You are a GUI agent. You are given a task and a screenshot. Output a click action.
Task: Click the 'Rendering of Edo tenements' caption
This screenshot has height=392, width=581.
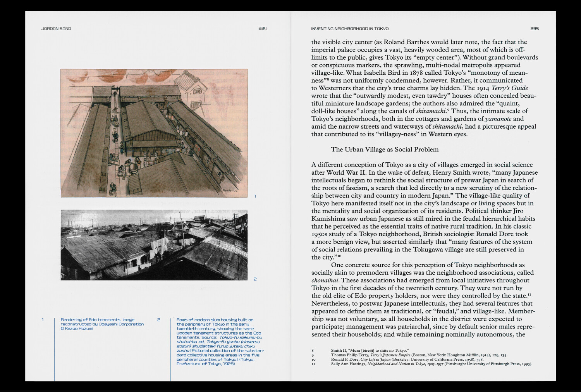[102, 324]
